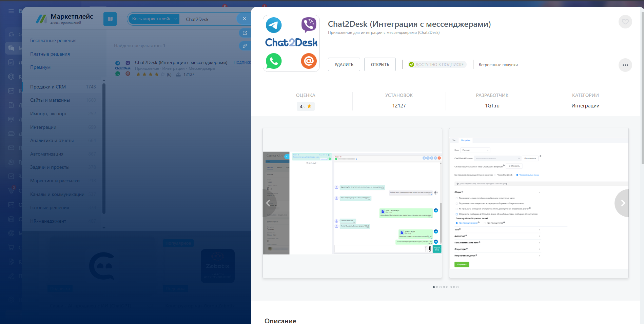Viewport: 644px width, 324px height.
Task: Clear the Chat2Desk search with X icon
Action: (244, 19)
